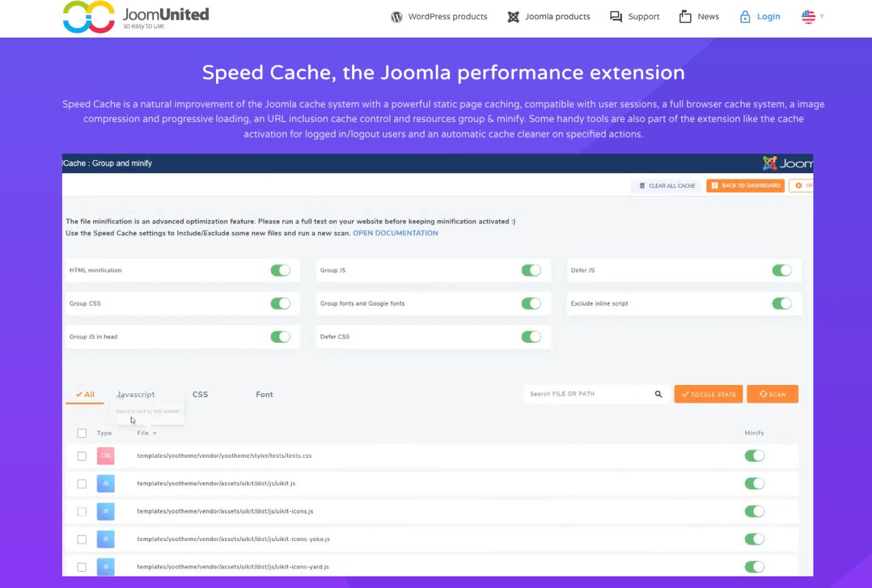Toggle Exclude inline script switch
The height and width of the screenshot is (588, 872).
(782, 303)
